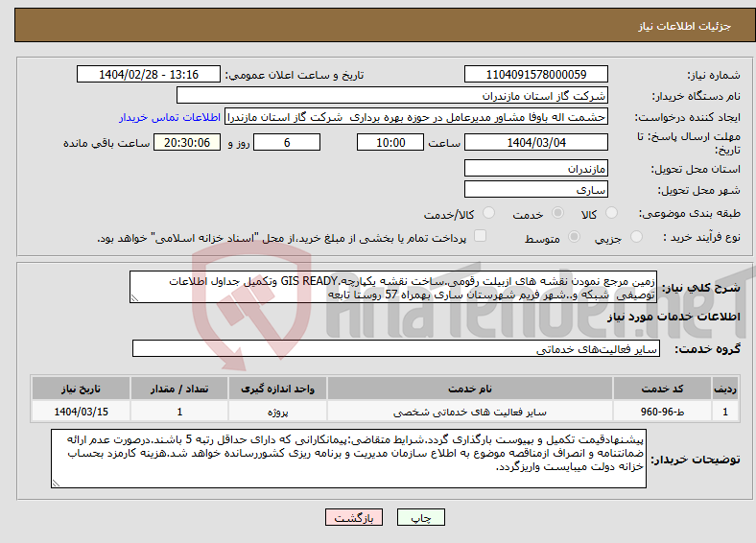
Task: Click the deadline hour field 10:00
Action: click(x=390, y=142)
